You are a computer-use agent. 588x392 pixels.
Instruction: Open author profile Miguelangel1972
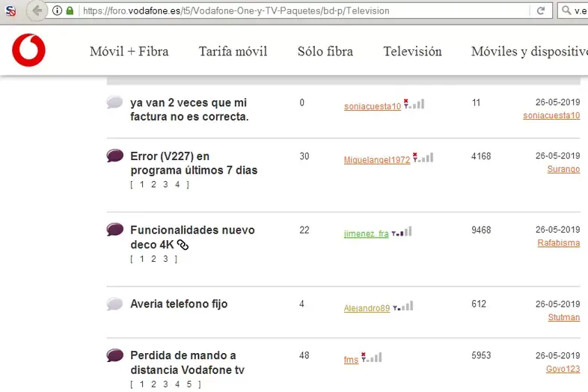[x=377, y=160]
